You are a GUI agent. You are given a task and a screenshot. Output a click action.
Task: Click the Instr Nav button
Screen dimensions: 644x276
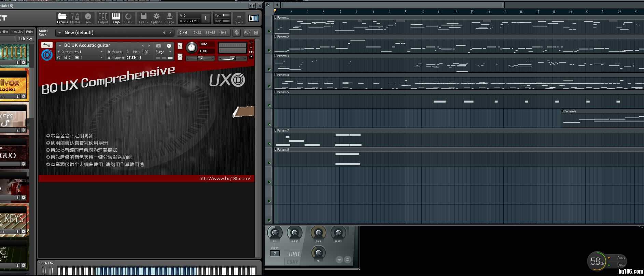tap(25, 39)
